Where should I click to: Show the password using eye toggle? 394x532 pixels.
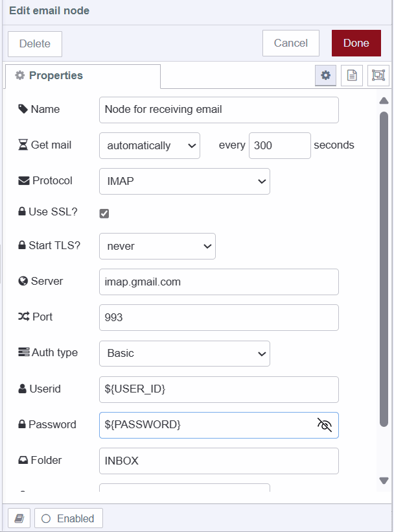point(326,425)
